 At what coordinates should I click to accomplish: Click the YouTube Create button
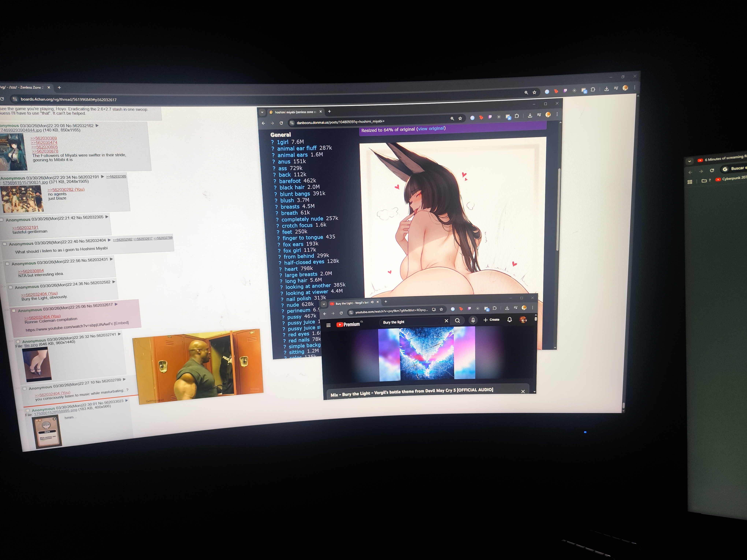(x=491, y=320)
